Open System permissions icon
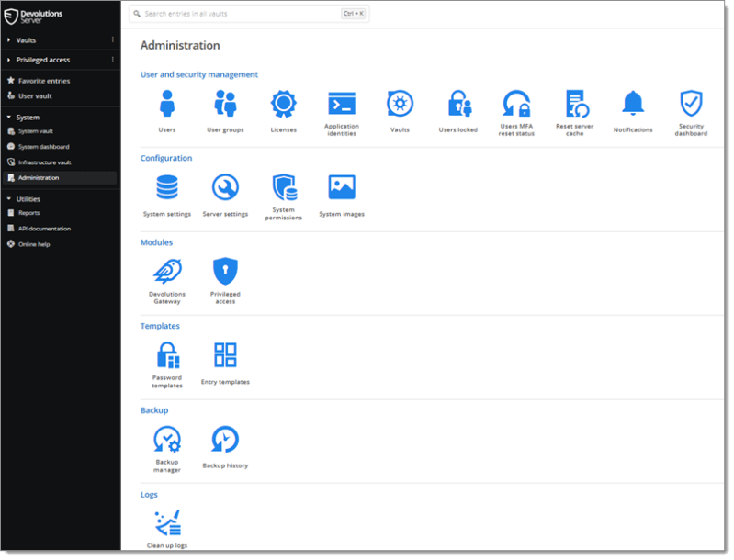Image resolution: width=734 pixels, height=560 pixels. 285,187
